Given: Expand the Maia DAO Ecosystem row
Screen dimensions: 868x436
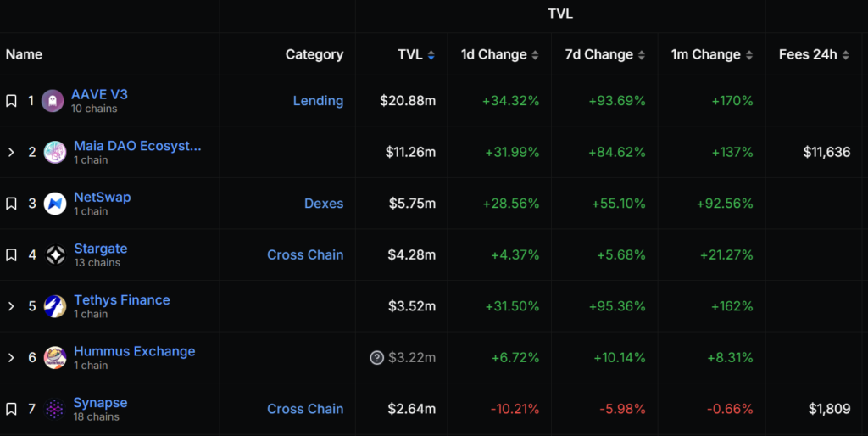Looking at the screenshot, I should pyautogui.click(x=11, y=153).
